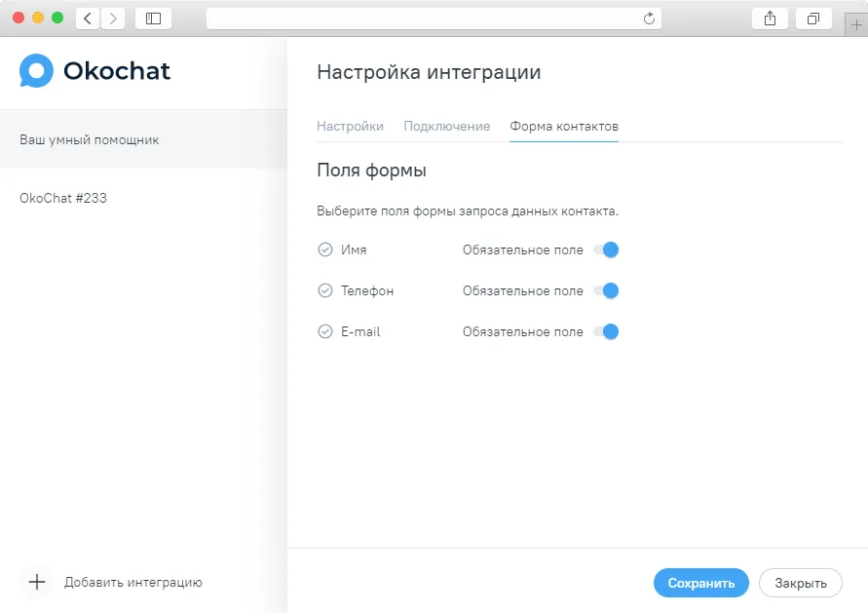Uncheck the E-mail field checkmark
This screenshot has width=868, height=613.
pos(325,331)
